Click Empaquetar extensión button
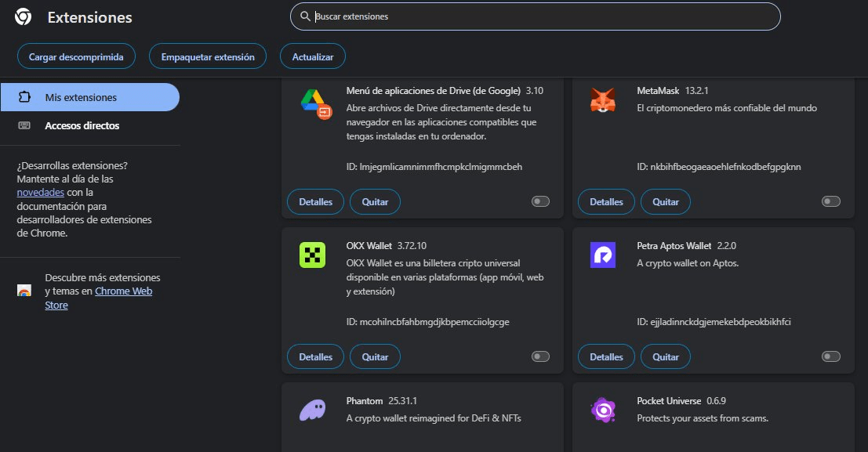 tap(208, 56)
